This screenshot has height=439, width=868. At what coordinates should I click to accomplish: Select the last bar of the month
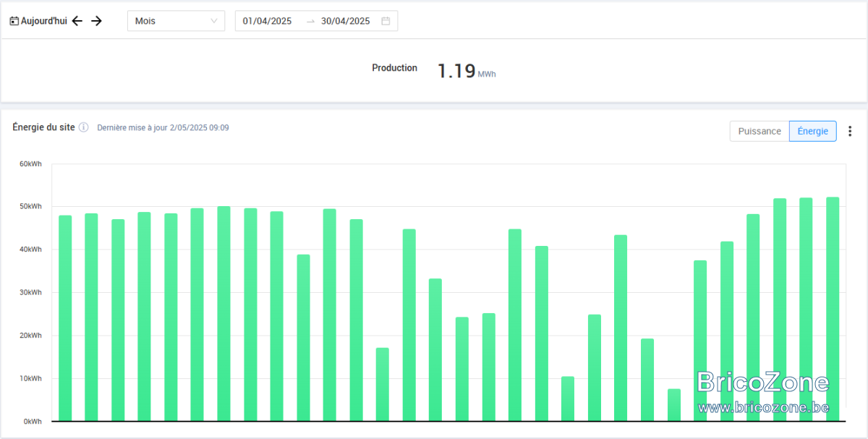click(833, 309)
